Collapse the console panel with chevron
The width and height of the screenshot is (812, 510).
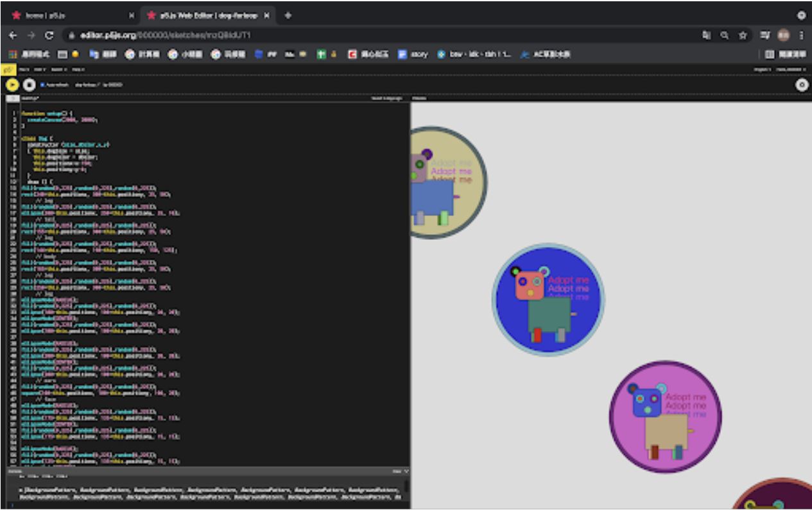(406, 471)
